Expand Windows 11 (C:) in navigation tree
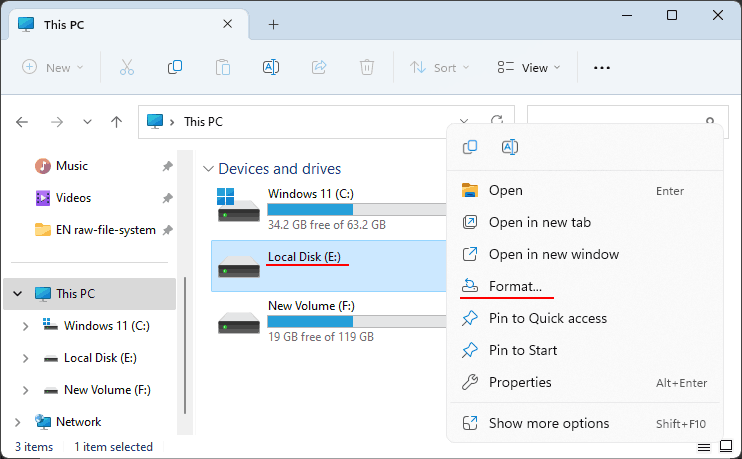The width and height of the screenshot is (742, 459). (25, 326)
